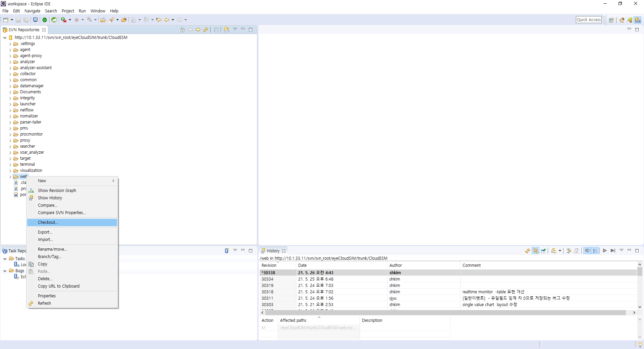Expand the datamanager folder node
The width and height of the screenshot is (644, 349).
pyautogui.click(x=10, y=86)
